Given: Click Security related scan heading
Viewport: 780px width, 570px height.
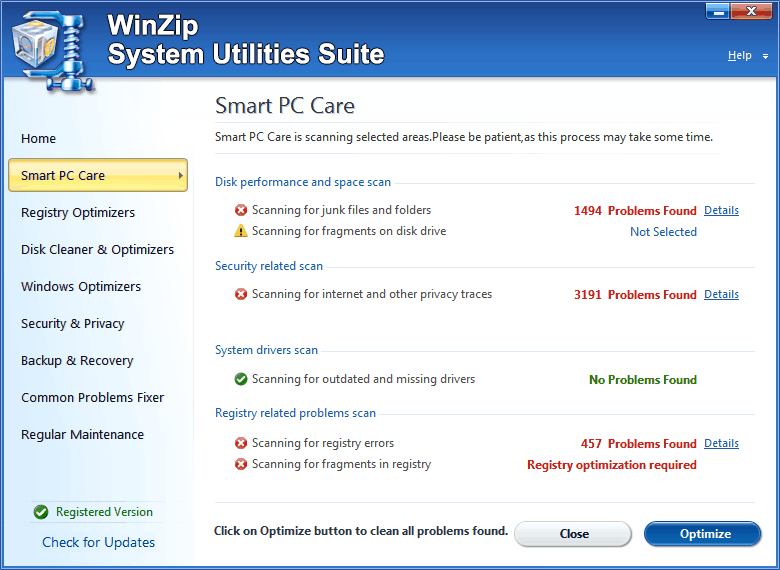Looking at the screenshot, I should point(269,266).
